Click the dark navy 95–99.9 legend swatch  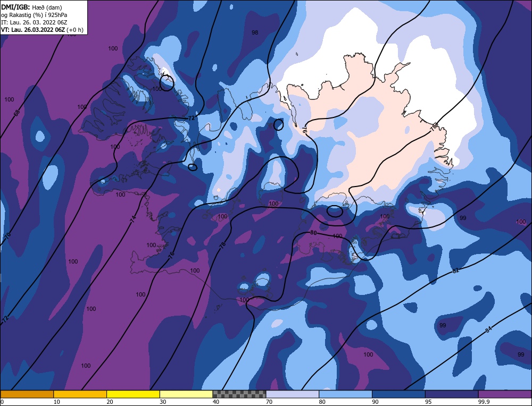452,394
